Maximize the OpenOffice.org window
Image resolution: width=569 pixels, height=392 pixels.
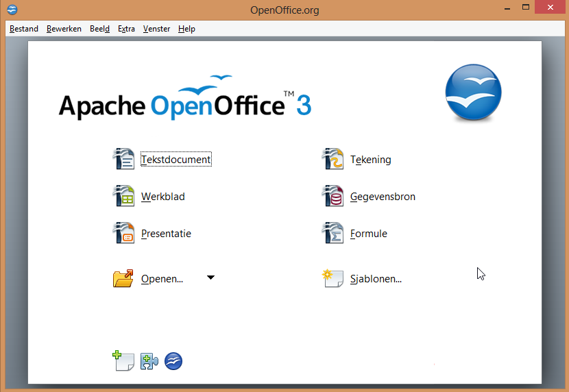[525, 7]
